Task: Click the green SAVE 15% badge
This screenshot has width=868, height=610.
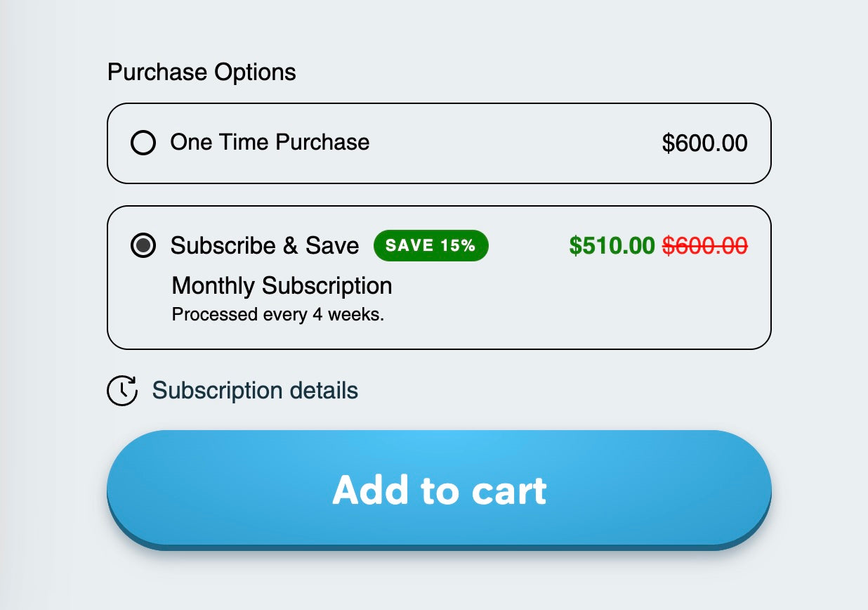Action: 430,246
